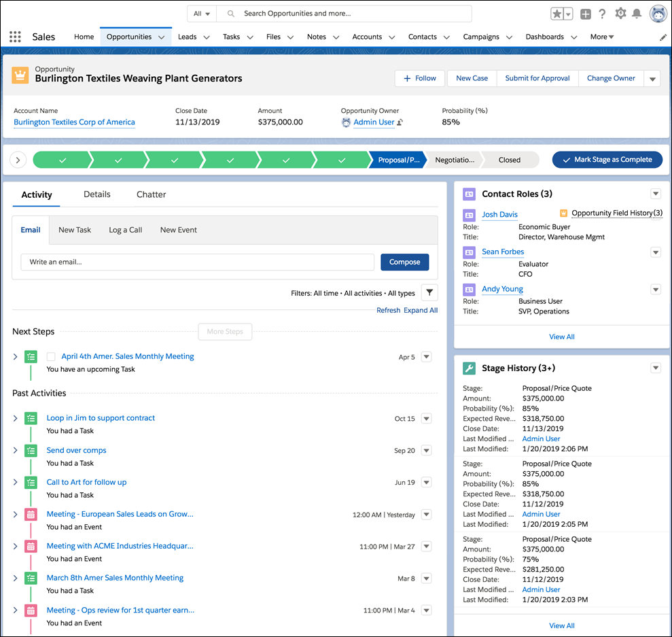The height and width of the screenshot is (637, 672).
Task: Click Andy Young contact icon
Action: [470, 290]
